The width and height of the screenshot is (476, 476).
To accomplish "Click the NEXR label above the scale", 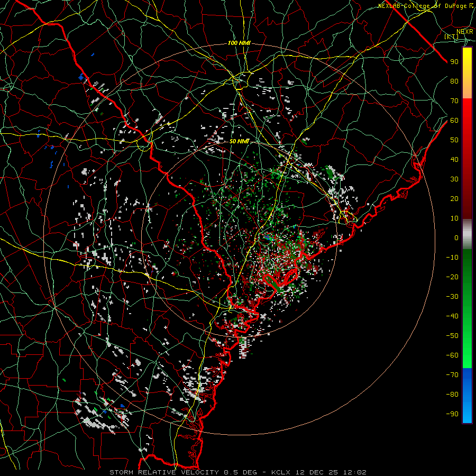I will tap(465, 31).
